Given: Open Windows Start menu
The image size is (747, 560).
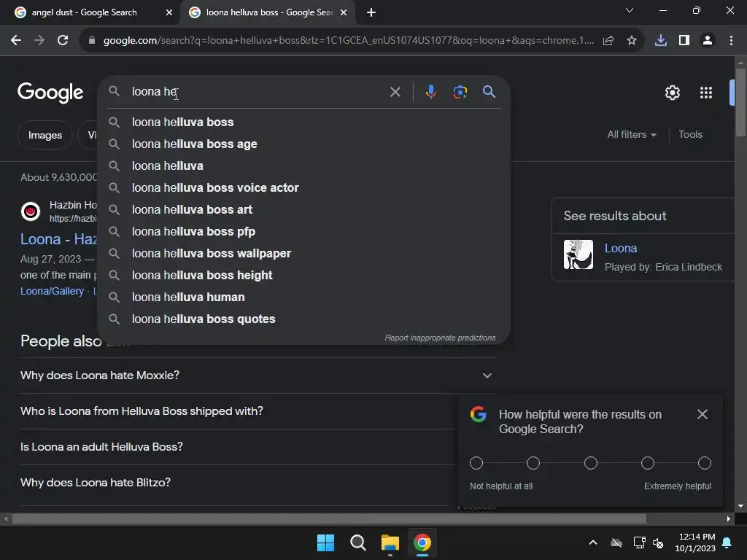Looking at the screenshot, I should tap(325, 542).
